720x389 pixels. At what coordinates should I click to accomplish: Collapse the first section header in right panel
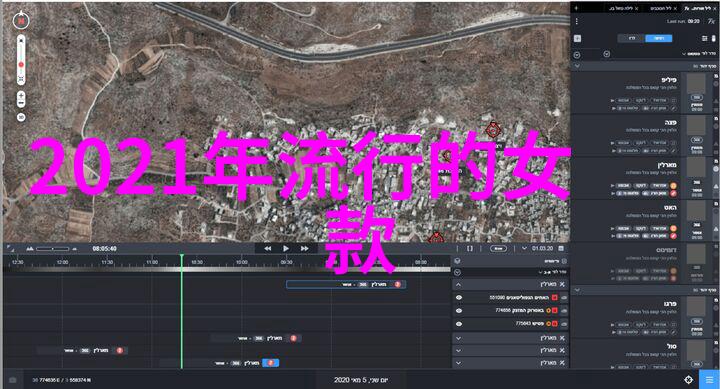point(577,66)
